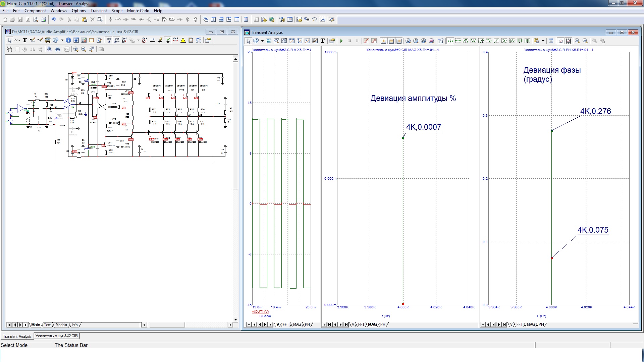Open dropdown arrow next to schematic shapes icon
The width and height of the screenshot is (644, 362).
[x=62, y=40]
